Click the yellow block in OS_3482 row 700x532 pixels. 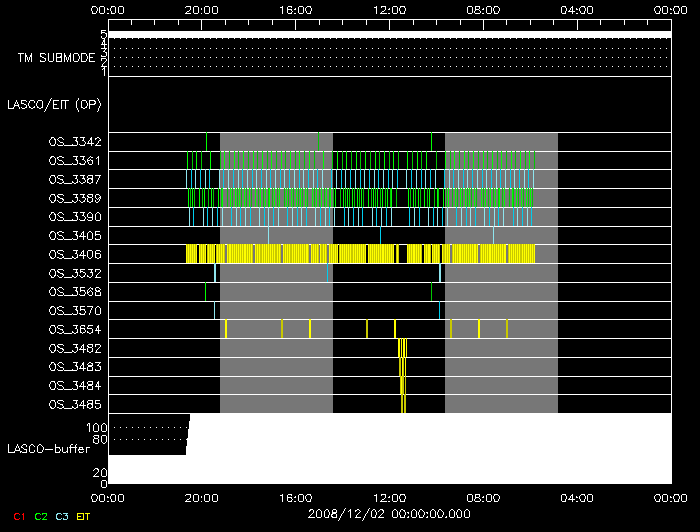pos(402,348)
